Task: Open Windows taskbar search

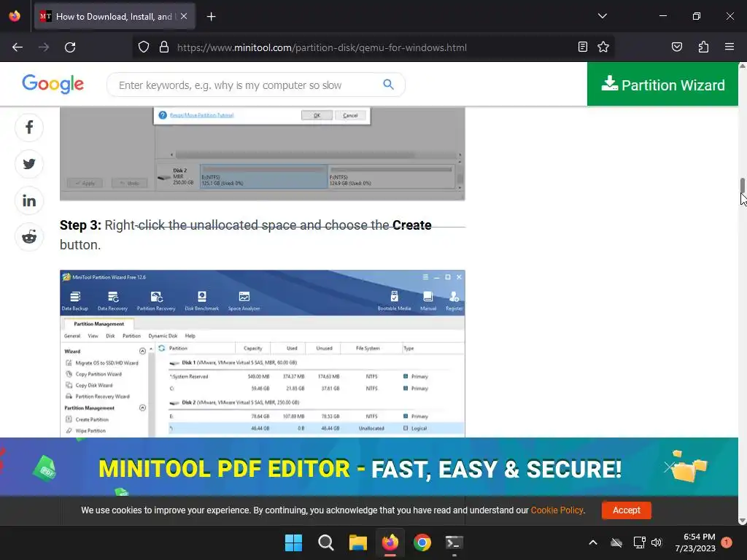Action: [x=326, y=542]
